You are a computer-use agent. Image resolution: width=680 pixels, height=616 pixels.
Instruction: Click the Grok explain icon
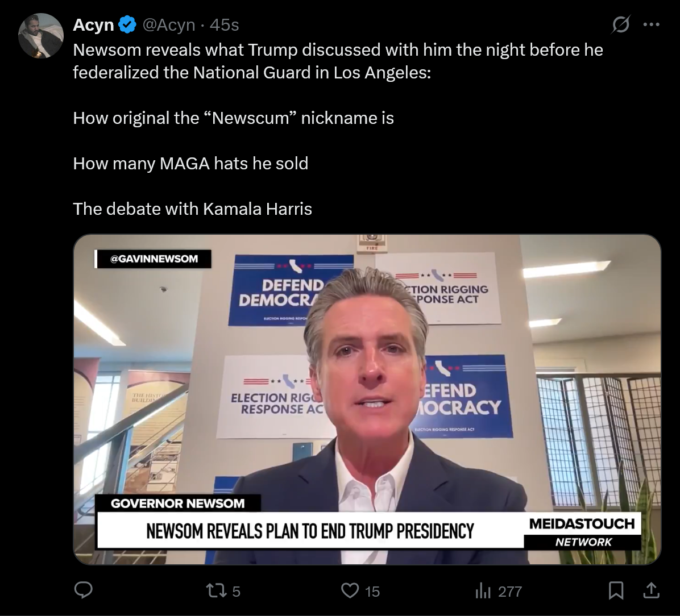click(x=621, y=24)
